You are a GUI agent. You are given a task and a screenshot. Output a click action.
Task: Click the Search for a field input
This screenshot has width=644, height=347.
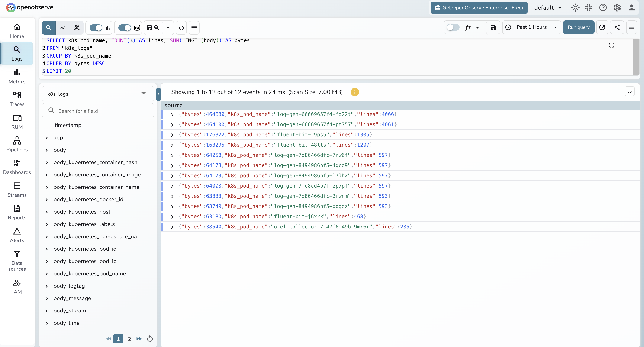pyautogui.click(x=98, y=111)
